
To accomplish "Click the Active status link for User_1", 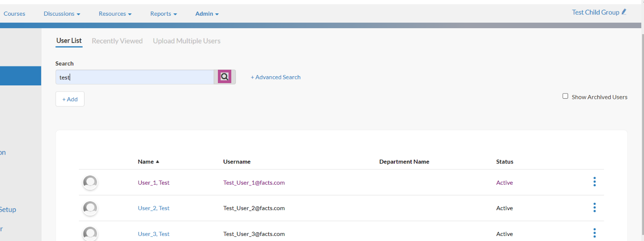I will (505, 182).
